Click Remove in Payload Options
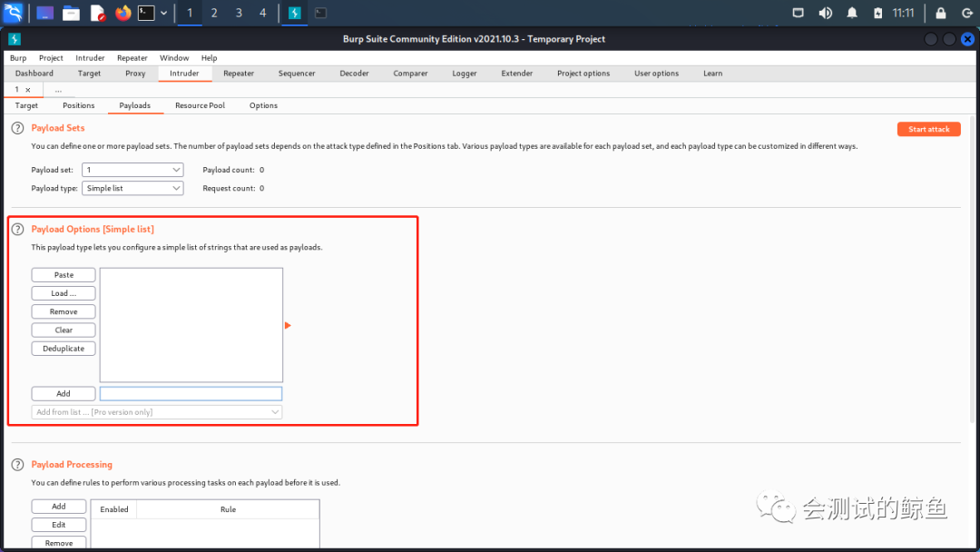This screenshot has height=552, width=980. [64, 311]
